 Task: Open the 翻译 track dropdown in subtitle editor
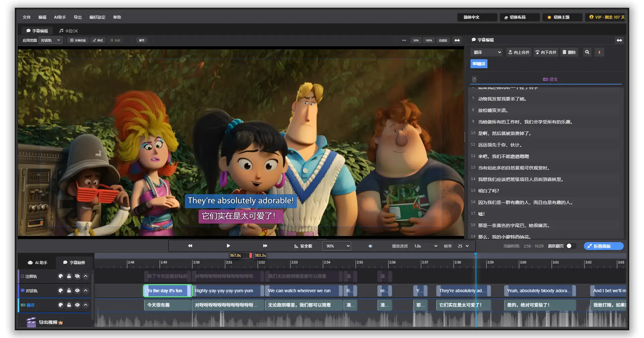coord(487,52)
